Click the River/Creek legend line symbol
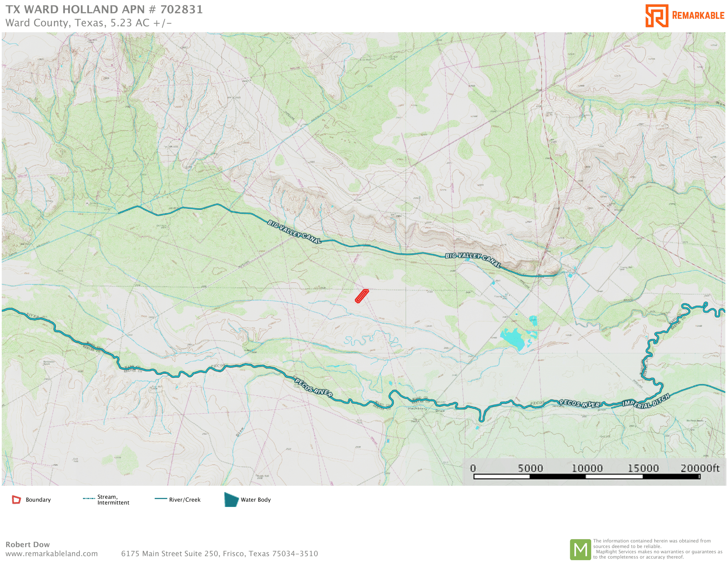728x563 pixels. pos(161,499)
